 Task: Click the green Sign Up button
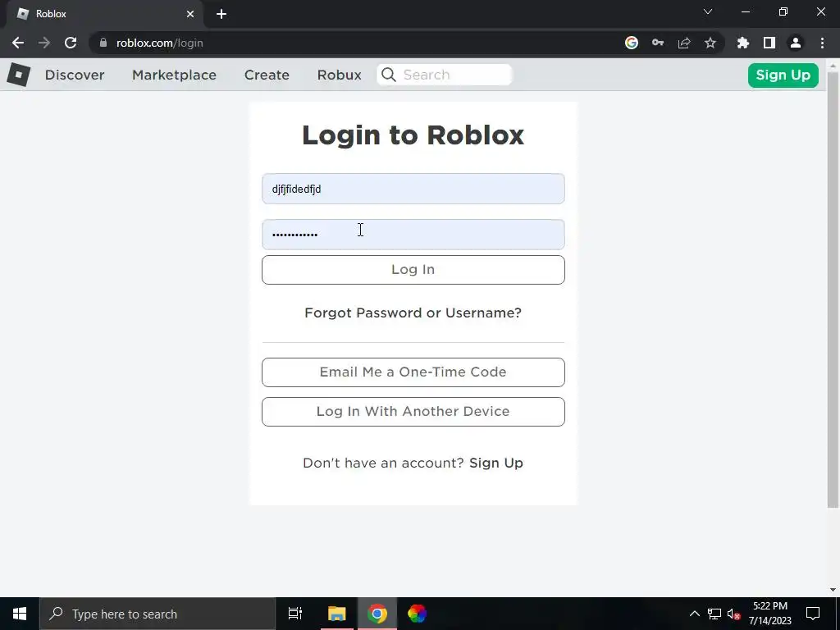click(783, 75)
